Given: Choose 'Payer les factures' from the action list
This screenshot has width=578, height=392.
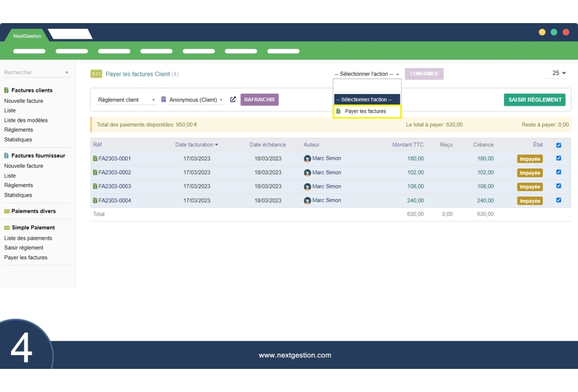Looking at the screenshot, I should (366, 111).
